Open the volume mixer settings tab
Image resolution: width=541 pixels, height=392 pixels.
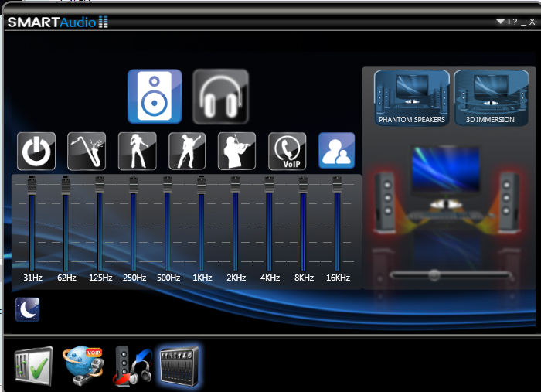click(x=34, y=366)
